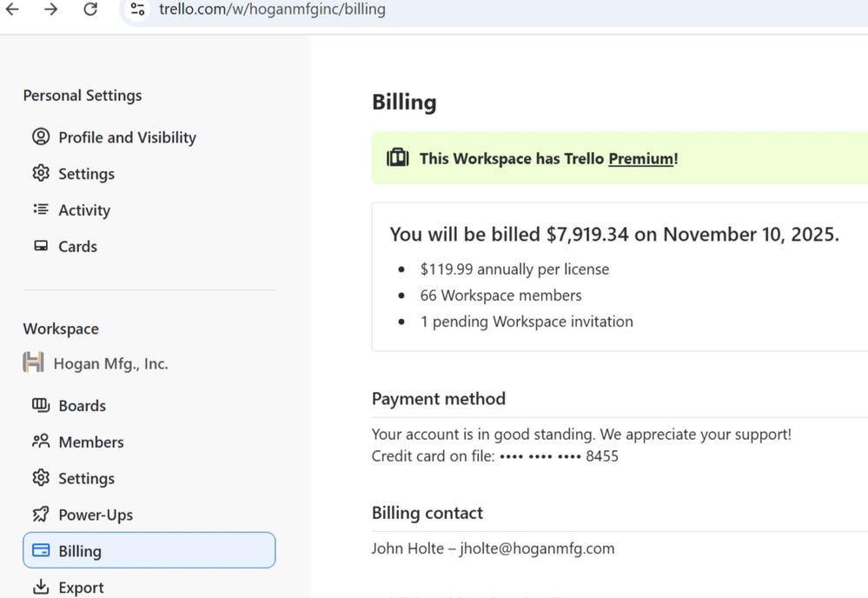This screenshot has height=598, width=868.
Task: Reload the page with the refresh icon
Action: (90, 9)
